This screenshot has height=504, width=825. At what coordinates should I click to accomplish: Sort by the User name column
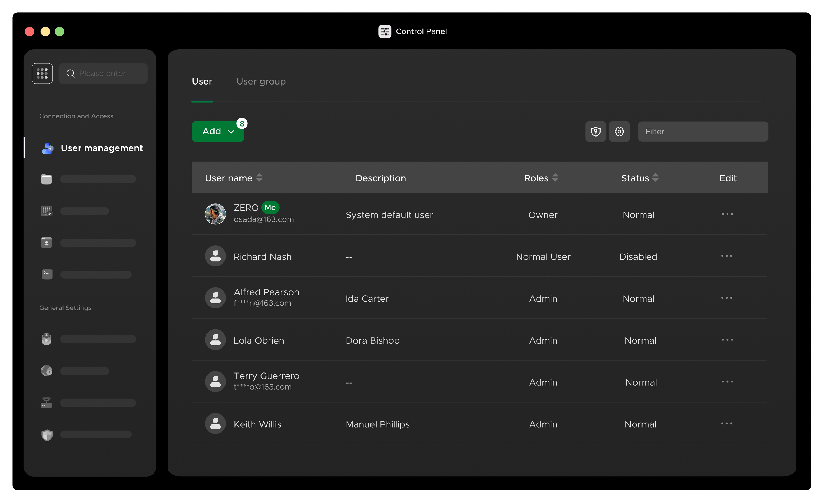pos(259,178)
